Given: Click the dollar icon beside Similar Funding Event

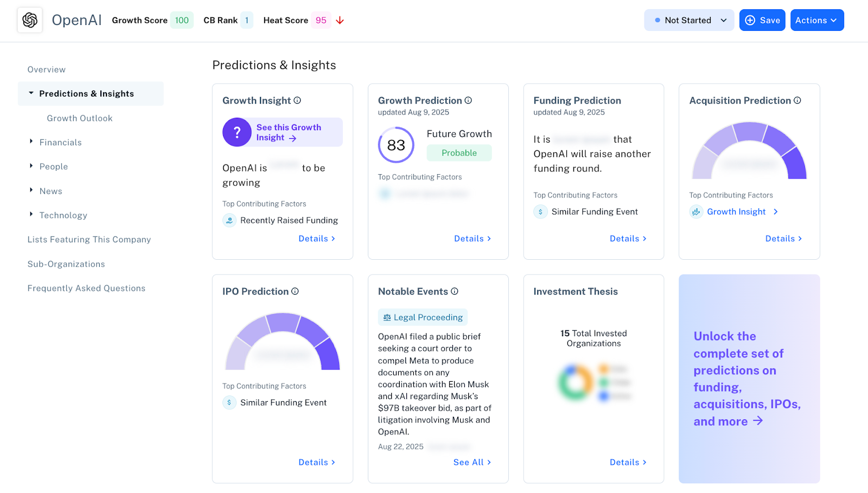Looking at the screenshot, I should [540, 212].
